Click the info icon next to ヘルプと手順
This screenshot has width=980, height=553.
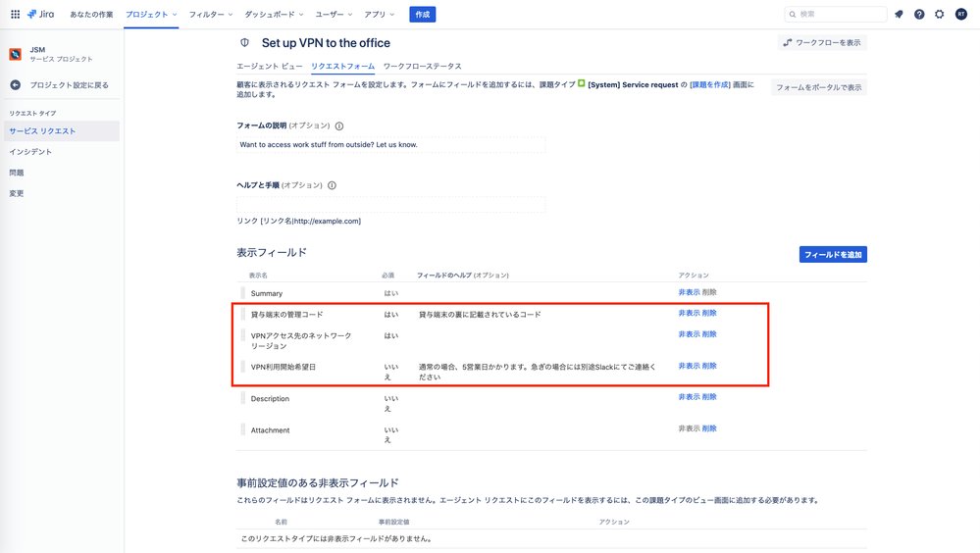(x=332, y=185)
